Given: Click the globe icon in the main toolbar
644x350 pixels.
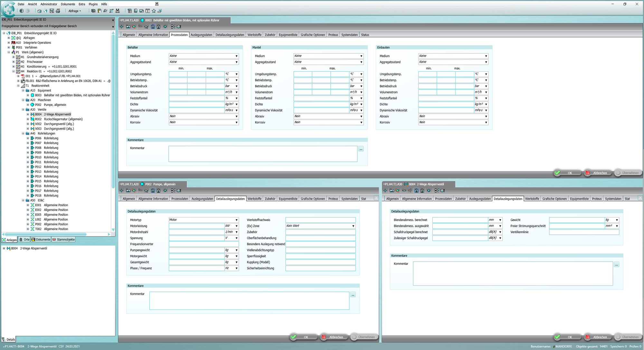Looking at the screenshot, I should tap(45, 11).
